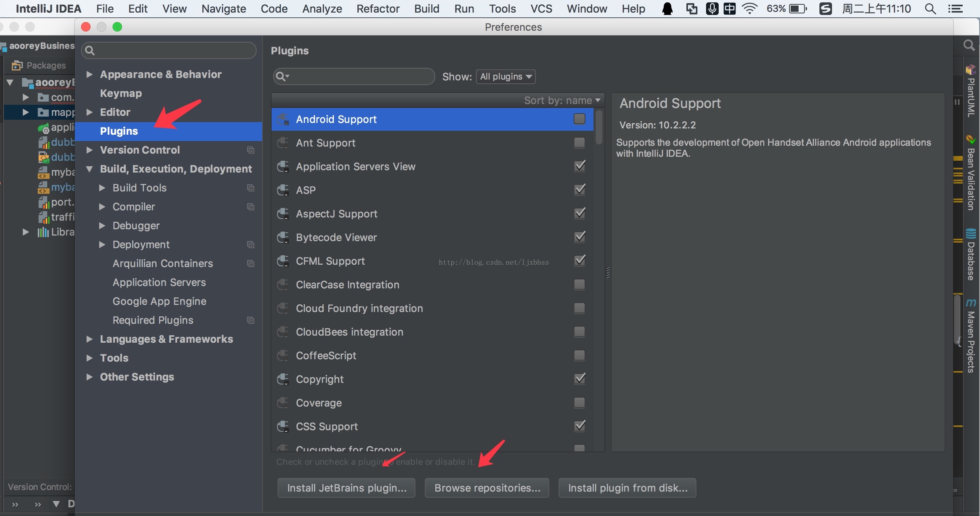This screenshot has height=516, width=980.
Task: Open the Build menu
Action: (x=427, y=9)
